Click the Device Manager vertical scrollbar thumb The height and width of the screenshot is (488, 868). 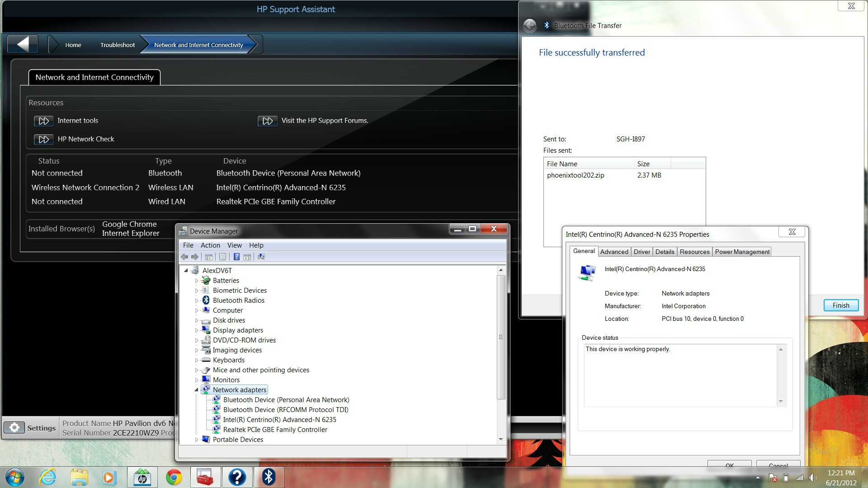pyautogui.click(x=500, y=337)
